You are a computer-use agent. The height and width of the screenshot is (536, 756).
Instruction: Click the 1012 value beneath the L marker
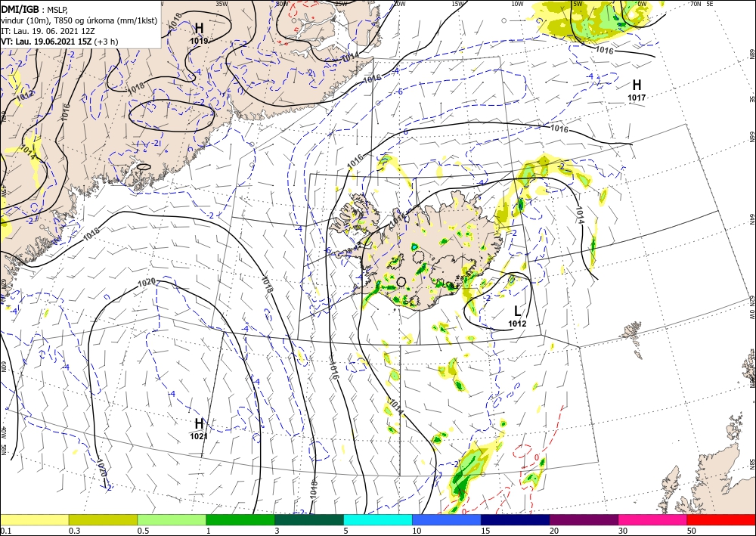pos(517,324)
